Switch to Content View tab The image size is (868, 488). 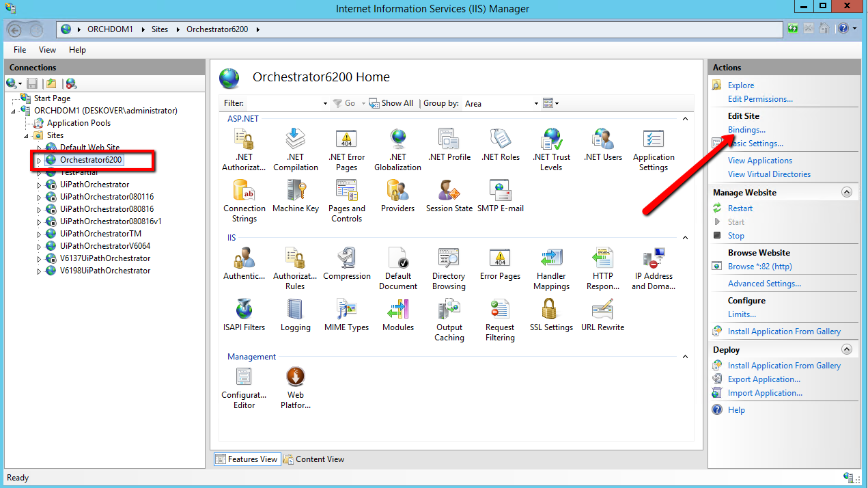(314, 459)
